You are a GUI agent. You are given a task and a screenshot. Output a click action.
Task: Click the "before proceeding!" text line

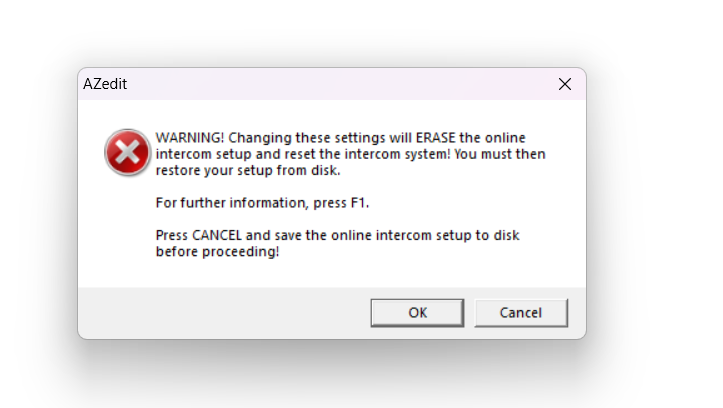point(217,252)
